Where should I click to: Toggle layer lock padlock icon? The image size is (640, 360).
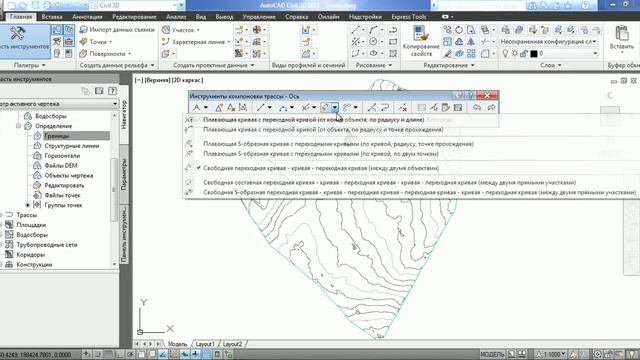point(524,53)
